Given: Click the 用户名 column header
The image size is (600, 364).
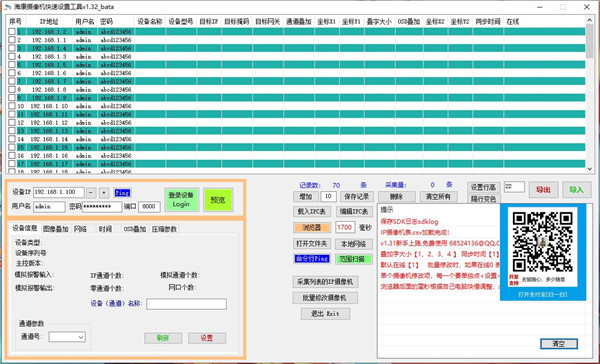Looking at the screenshot, I should point(85,22).
